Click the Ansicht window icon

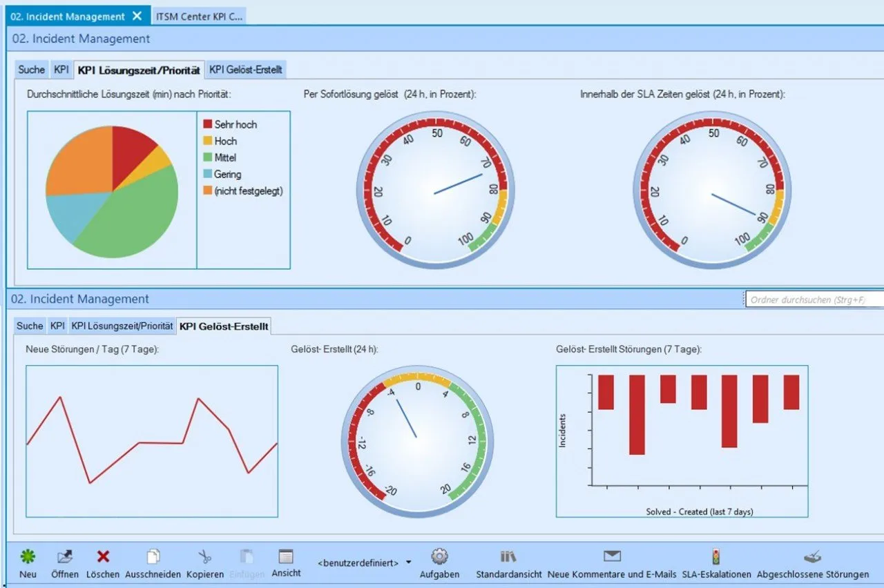point(286,556)
